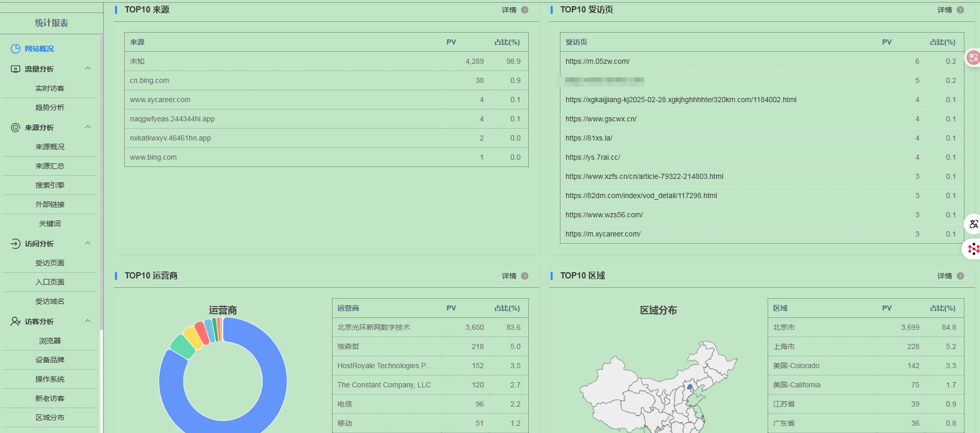Screen dimensions: 980x433
Task: Collapse the 访客分析 section chevron
Action: point(88,321)
